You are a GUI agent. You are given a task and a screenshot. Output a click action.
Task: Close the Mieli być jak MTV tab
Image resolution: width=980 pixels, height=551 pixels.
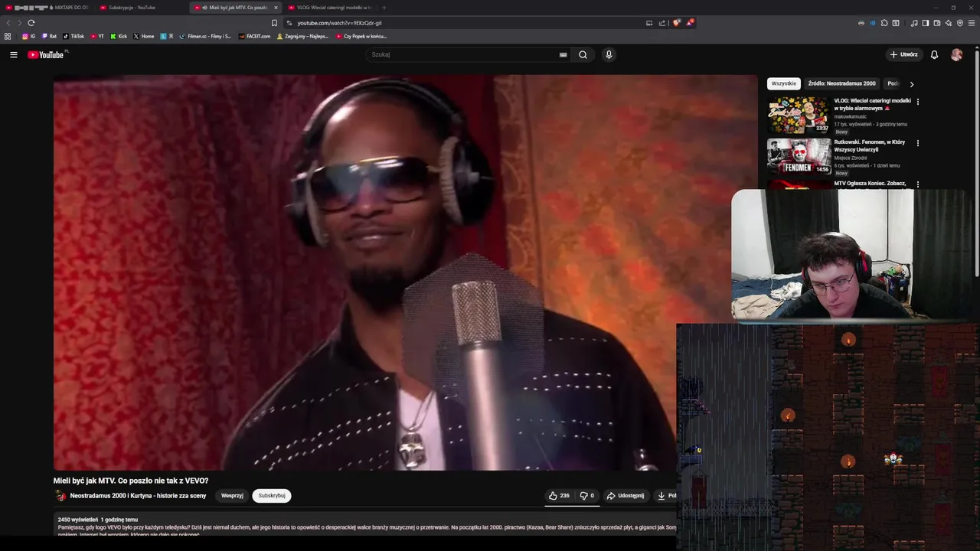point(275,8)
